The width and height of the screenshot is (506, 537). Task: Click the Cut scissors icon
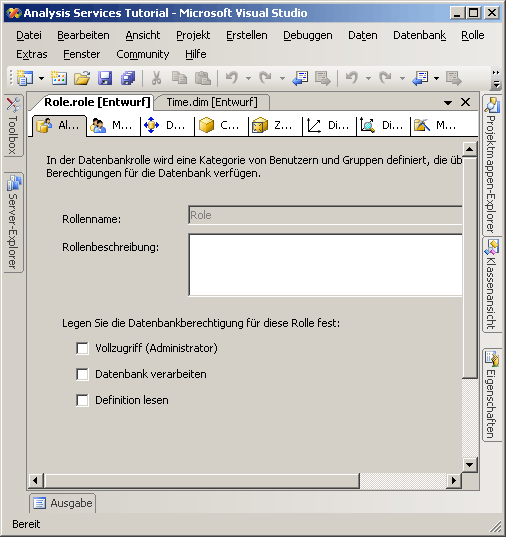(x=156, y=78)
